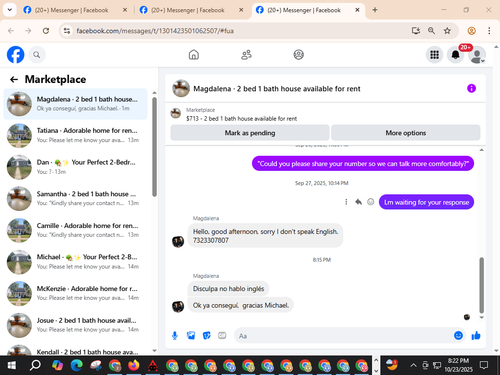
Task: Open Chrome three-dot menu
Action: [x=489, y=31]
